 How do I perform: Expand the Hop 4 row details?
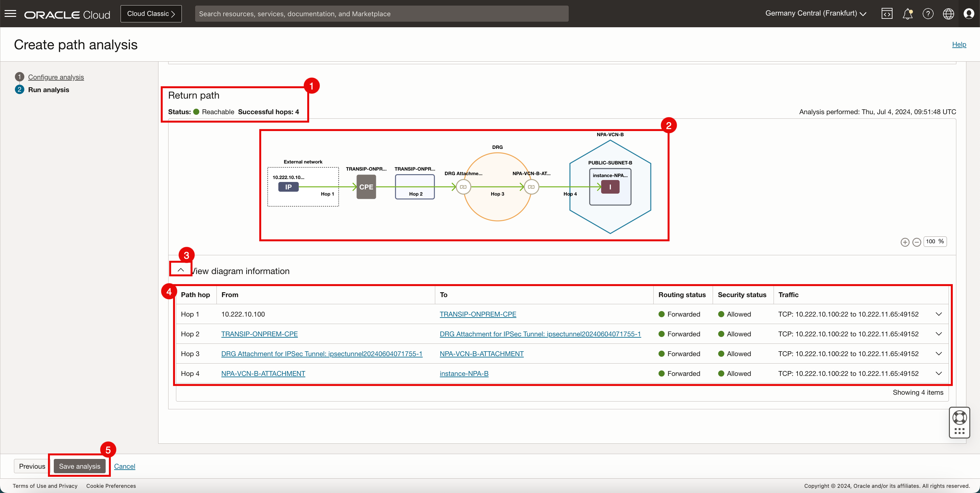(x=939, y=373)
